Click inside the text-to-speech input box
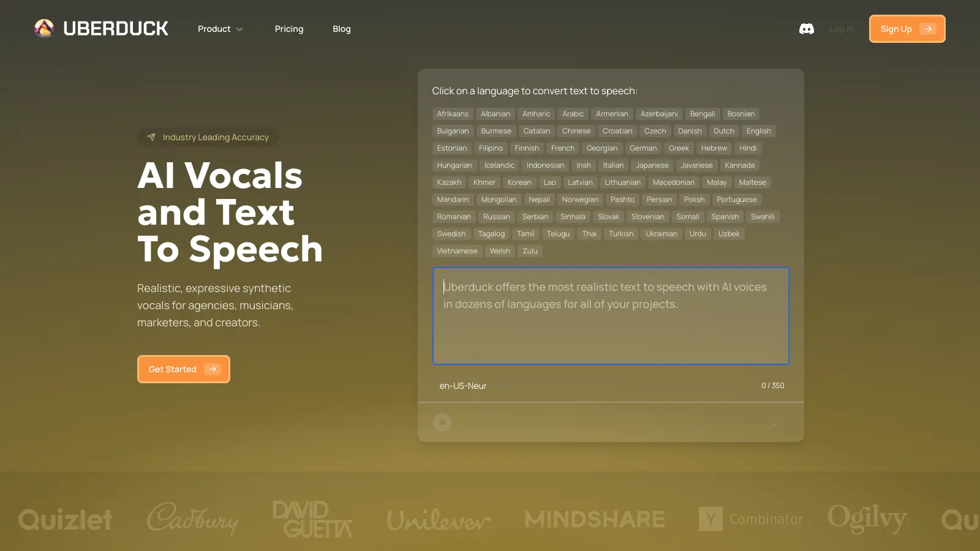Image resolution: width=980 pixels, height=551 pixels. (x=611, y=316)
